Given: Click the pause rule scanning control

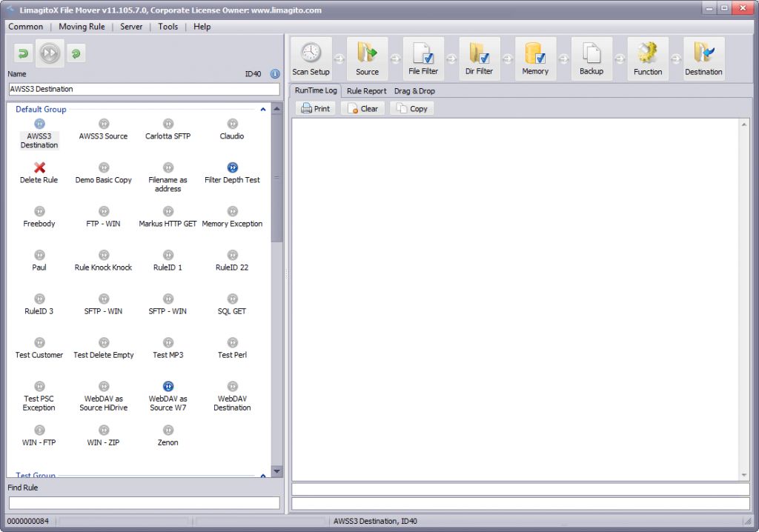Looking at the screenshot, I should pyautogui.click(x=50, y=53).
